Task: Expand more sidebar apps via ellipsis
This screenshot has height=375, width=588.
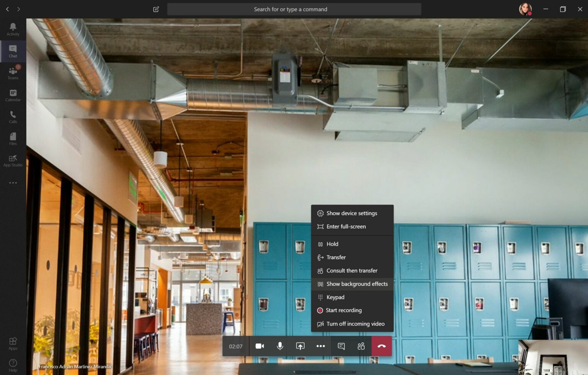Action: pyautogui.click(x=13, y=183)
